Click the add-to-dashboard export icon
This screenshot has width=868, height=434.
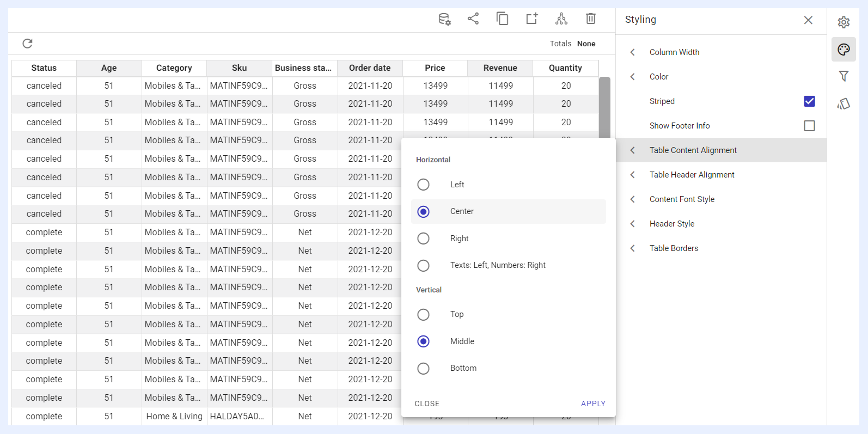(x=532, y=19)
